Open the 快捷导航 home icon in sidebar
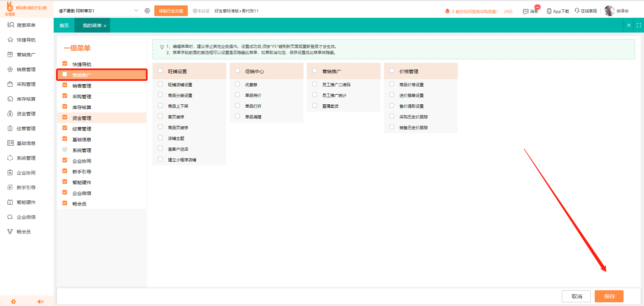The width and height of the screenshot is (644, 306). (10, 40)
